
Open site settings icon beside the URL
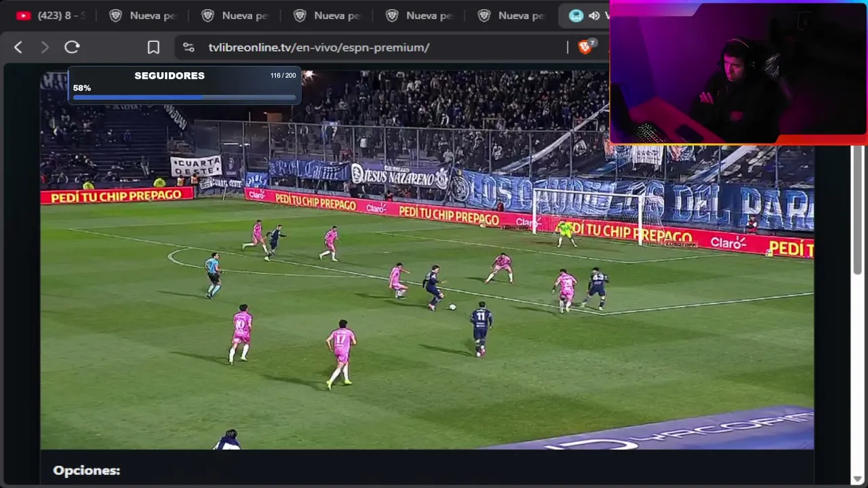[189, 47]
